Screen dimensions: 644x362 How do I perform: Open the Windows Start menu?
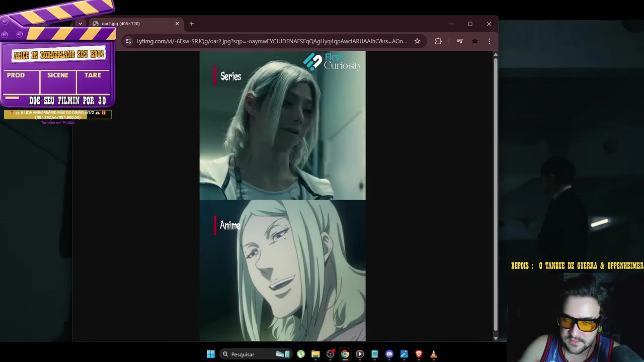tap(211, 354)
